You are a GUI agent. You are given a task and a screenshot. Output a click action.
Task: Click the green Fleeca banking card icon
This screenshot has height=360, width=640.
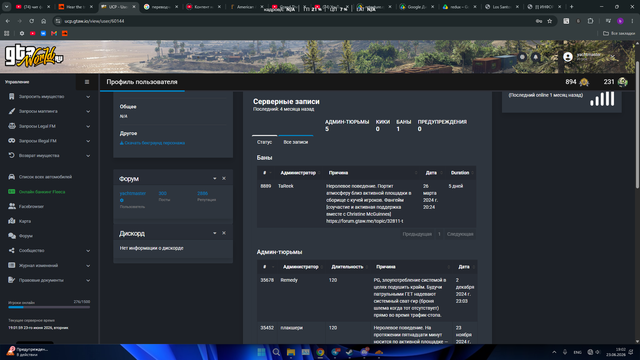11,191
